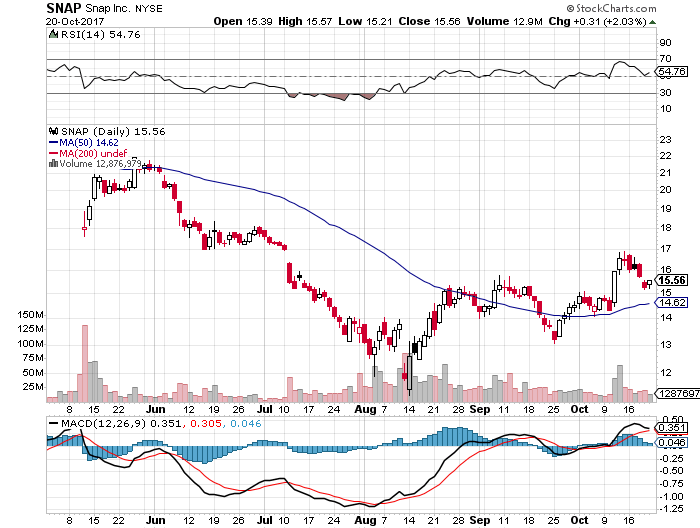Click the candlestick icon before SNAP (Daily)
Screen dimensions: 700x528
pos(52,131)
